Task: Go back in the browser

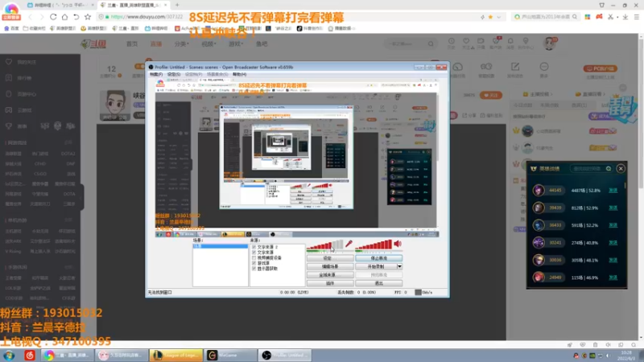Action: click(x=30, y=17)
